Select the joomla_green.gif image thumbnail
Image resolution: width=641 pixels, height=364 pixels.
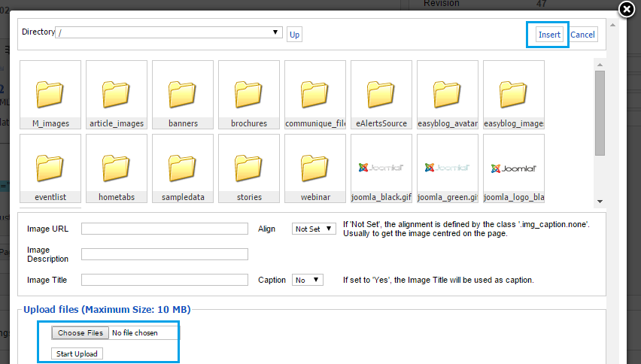[x=448, y=168]
